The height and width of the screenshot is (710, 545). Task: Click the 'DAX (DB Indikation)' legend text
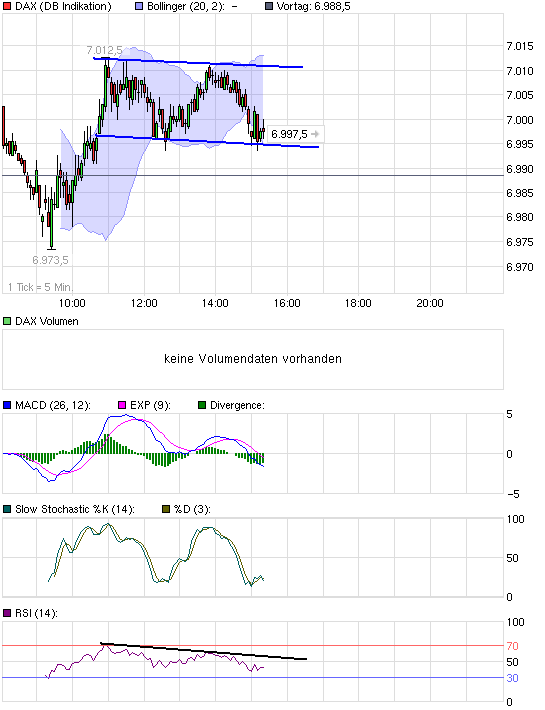63,6
